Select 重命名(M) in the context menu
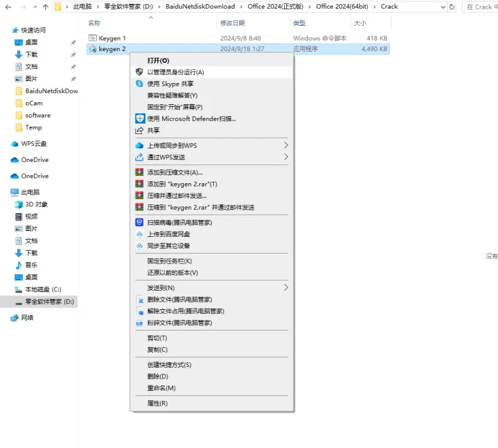 click(x=161, y=388)
